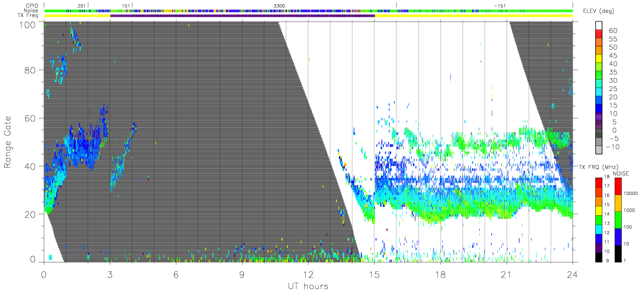Select the CPID value "201"

[81, 5]
